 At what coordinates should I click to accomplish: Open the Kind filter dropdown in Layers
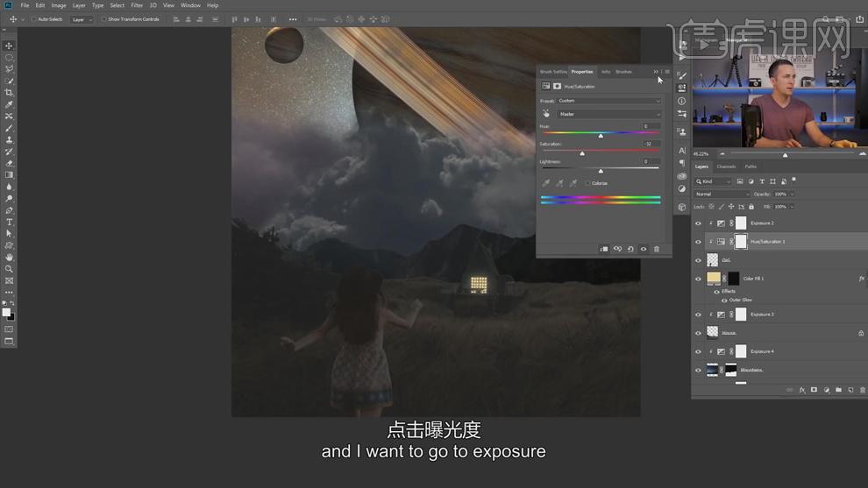pyautogui.click(x=713, y=181)
